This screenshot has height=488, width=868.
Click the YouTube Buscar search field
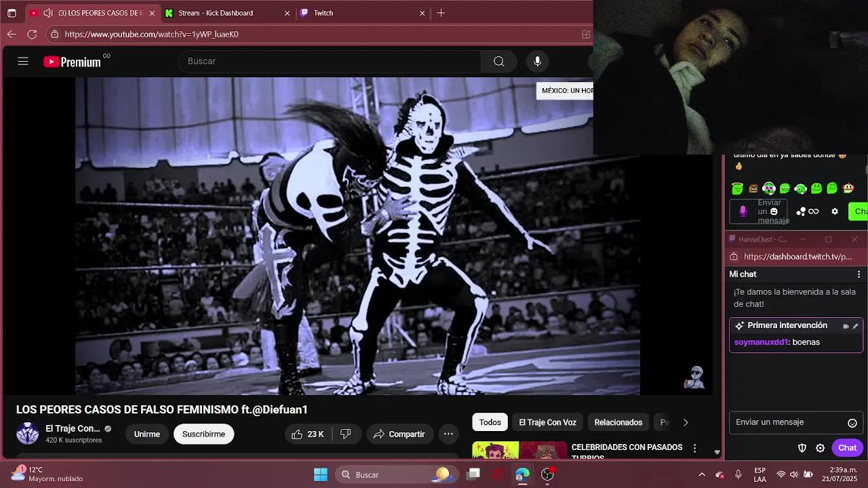pos(330,62)
